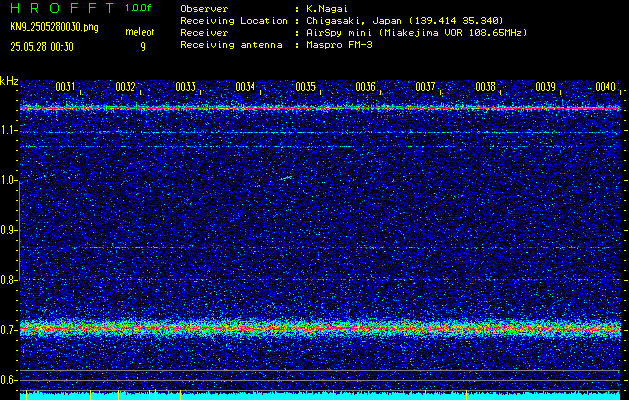Select the meteor count value 9
The height and width of the screenshot is (400, 629).
(x=143, y=47)
